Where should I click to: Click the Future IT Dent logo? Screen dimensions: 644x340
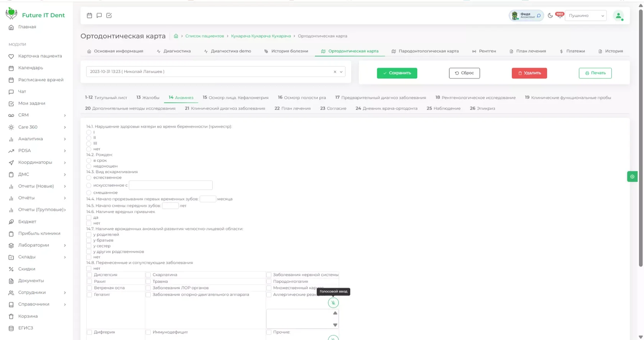[x=35, y=14]
